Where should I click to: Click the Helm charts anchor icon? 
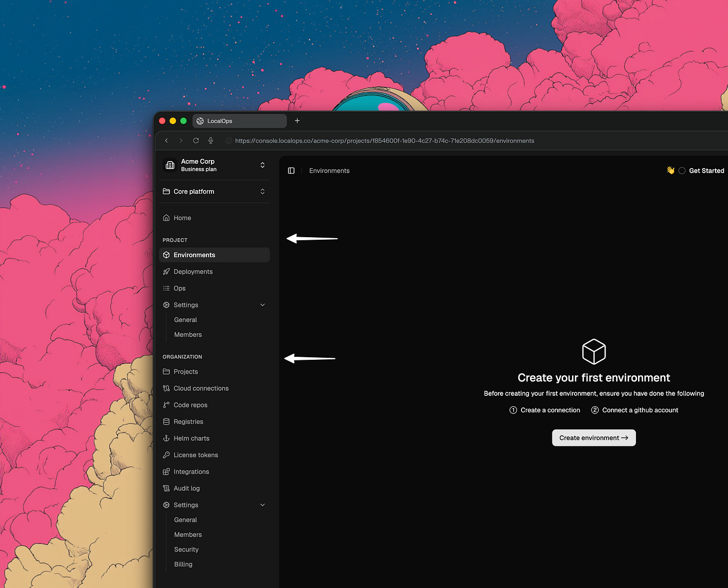click(166, 438)
